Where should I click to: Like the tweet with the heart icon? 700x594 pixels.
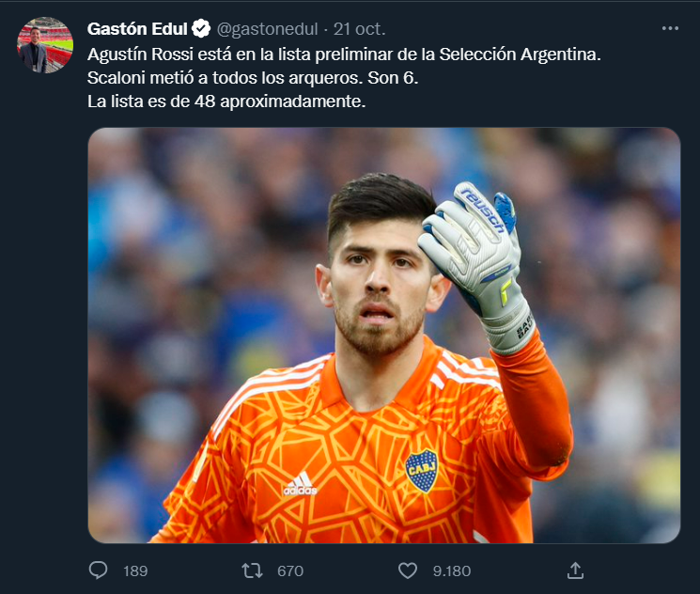(407, 571)
